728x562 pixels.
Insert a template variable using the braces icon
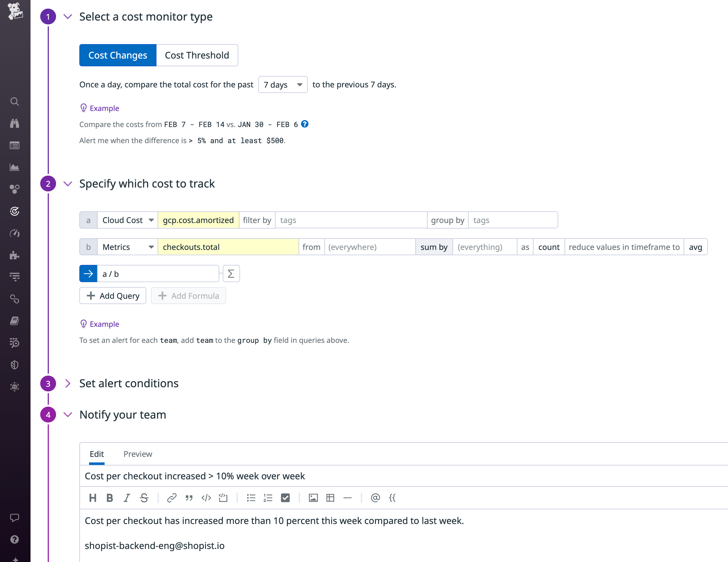392,498
